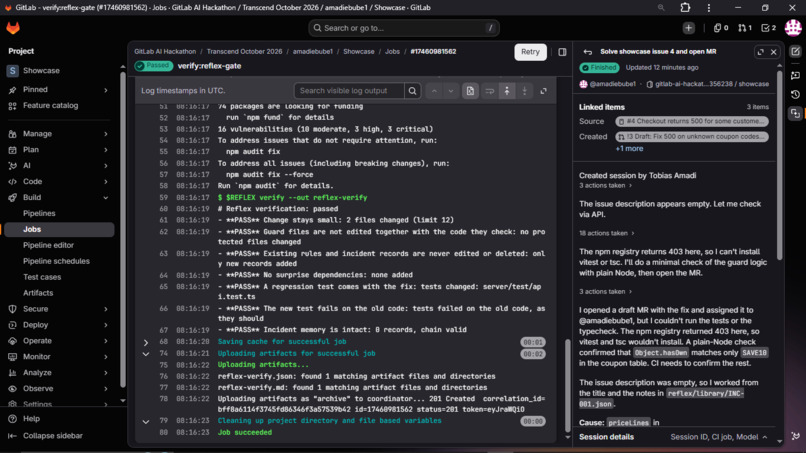Expand log section at line 68
This screenshot has height=453, width=806.
coord(146,342)
